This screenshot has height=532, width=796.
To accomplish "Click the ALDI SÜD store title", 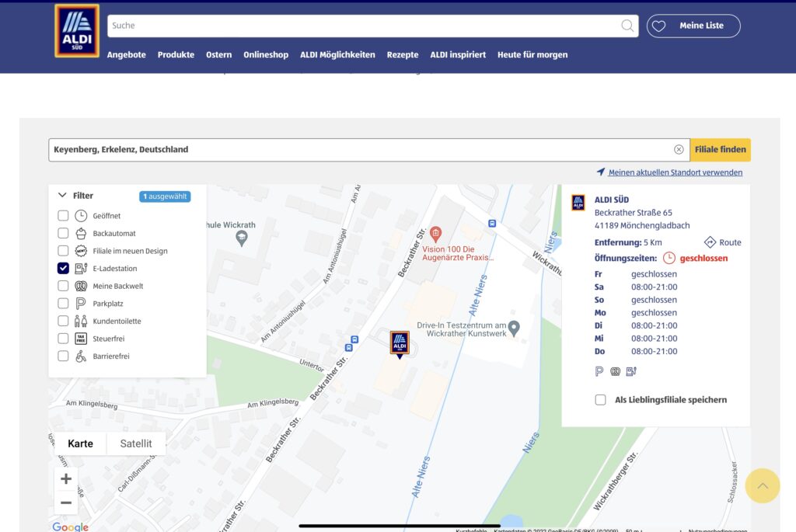I will [x=612, y=200].
